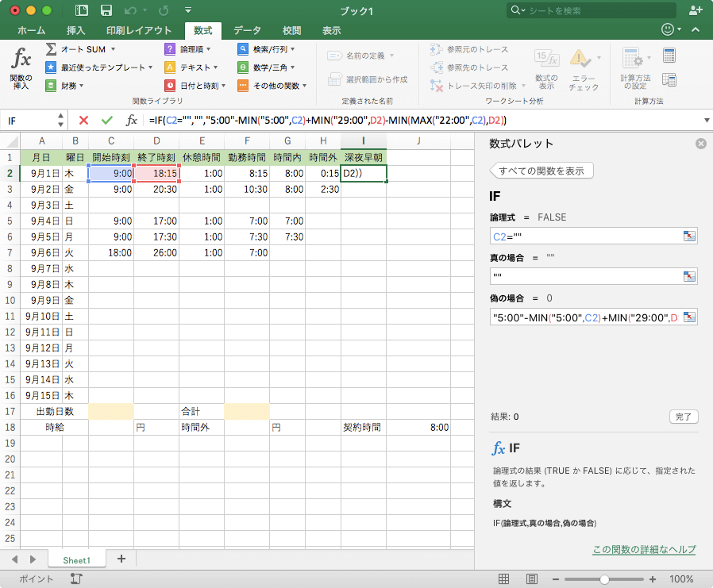Screen dimensions: 713x588
Task: Expand the Recently Used (最近使ったテンプレート) dropdown
Action: tap(151, 67)
